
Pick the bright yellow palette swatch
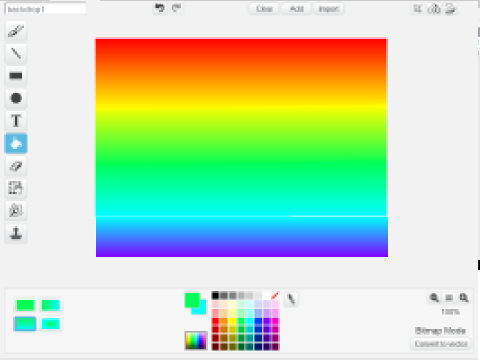pyautogui.click(x=232, y=321)
